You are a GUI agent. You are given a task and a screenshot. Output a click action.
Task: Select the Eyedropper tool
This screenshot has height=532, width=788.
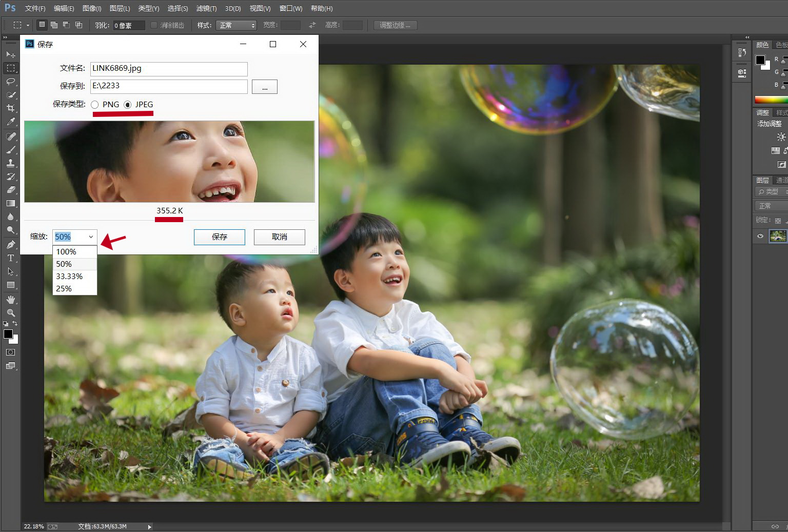coord(11,122)
